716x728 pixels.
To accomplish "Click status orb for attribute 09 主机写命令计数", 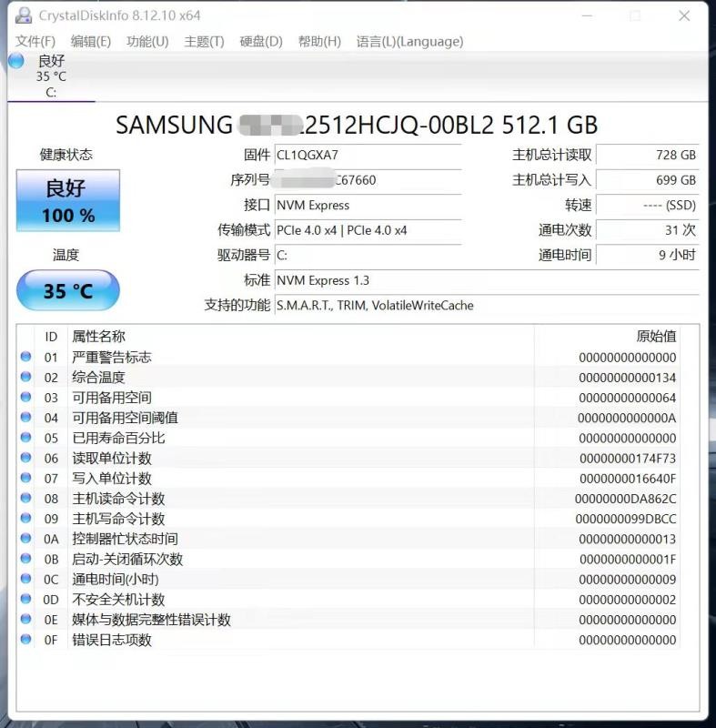I will 26,518.
